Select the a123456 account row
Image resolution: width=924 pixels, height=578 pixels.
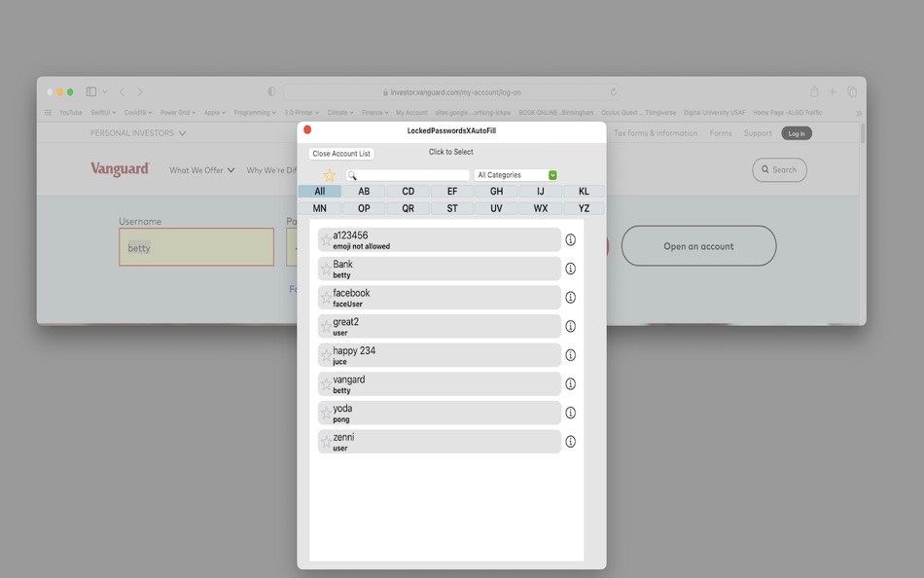[x=439, y=240]
